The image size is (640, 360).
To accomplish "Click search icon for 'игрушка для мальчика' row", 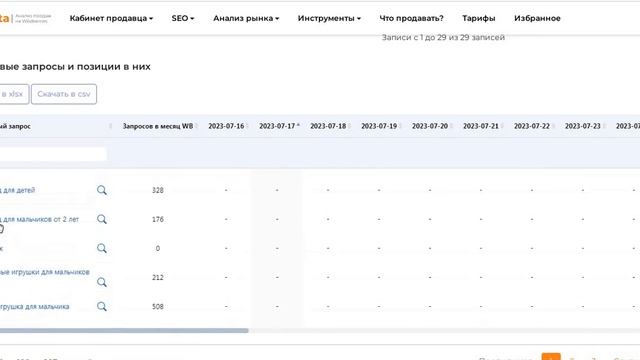I will [102, 307].
